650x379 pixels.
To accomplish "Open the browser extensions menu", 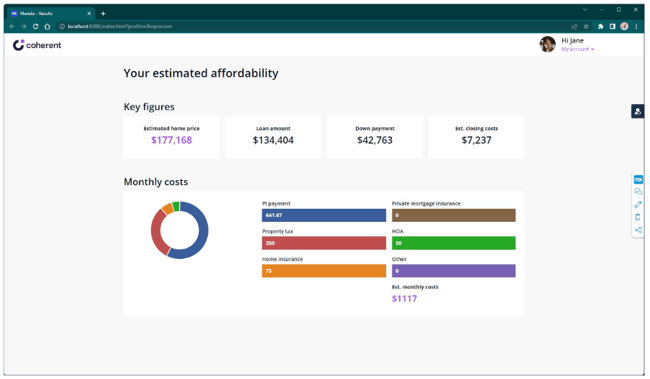I will 601,27.
